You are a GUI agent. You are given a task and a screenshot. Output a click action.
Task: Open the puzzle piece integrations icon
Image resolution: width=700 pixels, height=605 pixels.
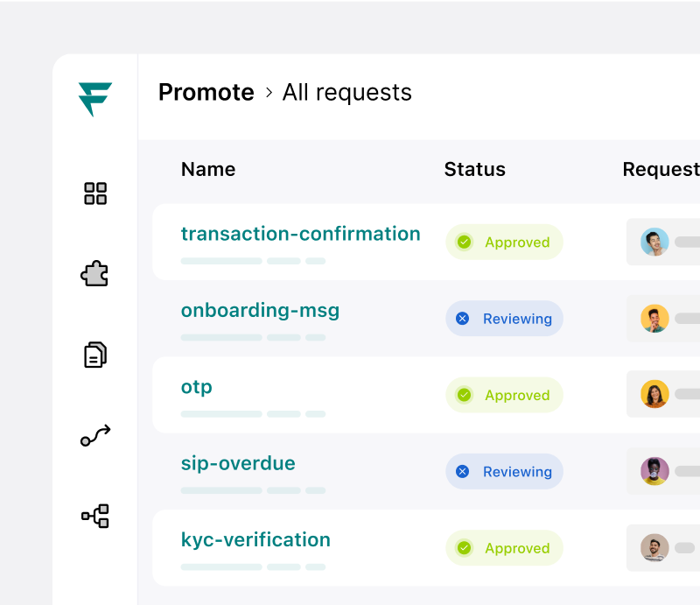coord(94,273)
